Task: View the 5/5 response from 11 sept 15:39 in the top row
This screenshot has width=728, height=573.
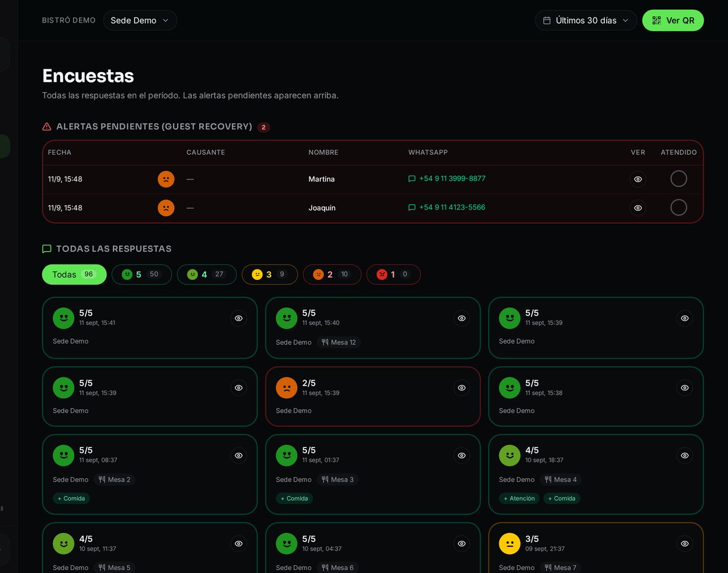Action: coord(685,318)
